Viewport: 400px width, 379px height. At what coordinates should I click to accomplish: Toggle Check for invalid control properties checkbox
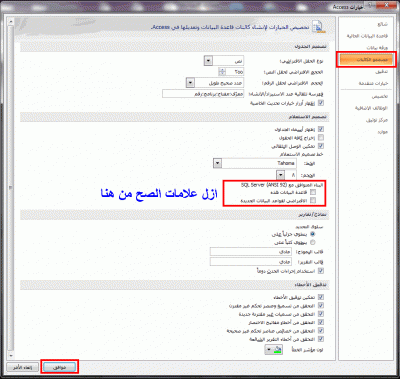click(x=321, y=331)
